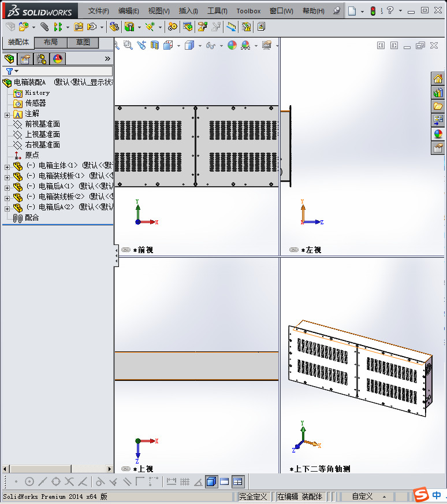
Task: Open the Display Style dropdown arrow
Action: tap(200, 46)
